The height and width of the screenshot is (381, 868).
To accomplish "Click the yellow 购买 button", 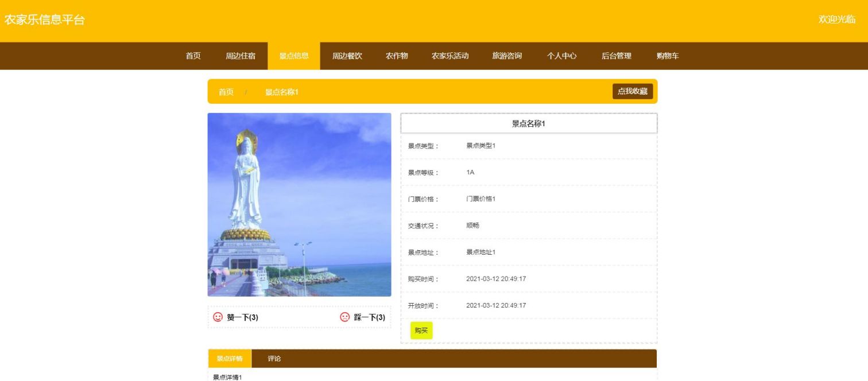I will click(421, 331).
